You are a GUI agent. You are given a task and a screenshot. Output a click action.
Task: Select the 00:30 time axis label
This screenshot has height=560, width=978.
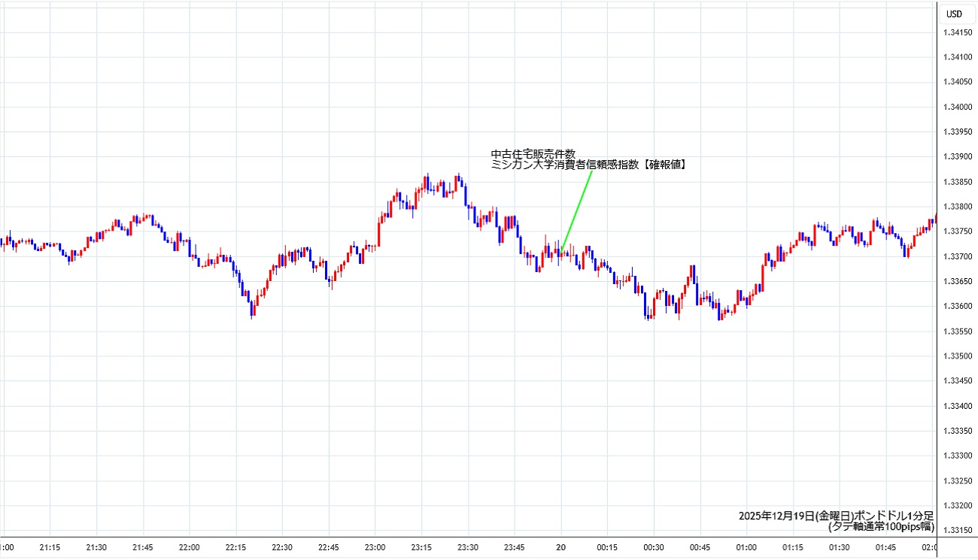click(x=654, y=548)
